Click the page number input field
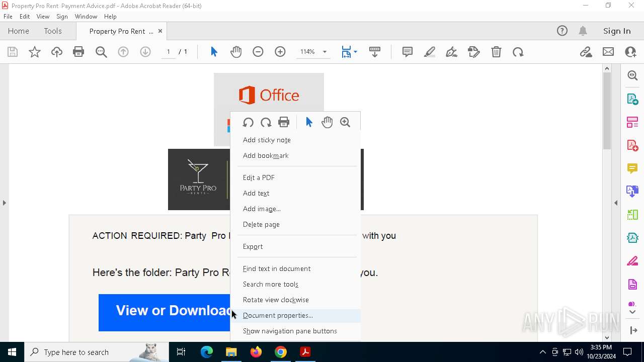The height and width of the screenshot is (362, 644). pos(168,52)
